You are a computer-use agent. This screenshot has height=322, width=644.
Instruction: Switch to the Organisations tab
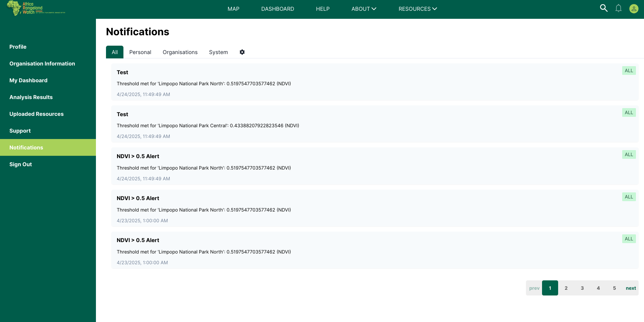click(x=180, y=52)
